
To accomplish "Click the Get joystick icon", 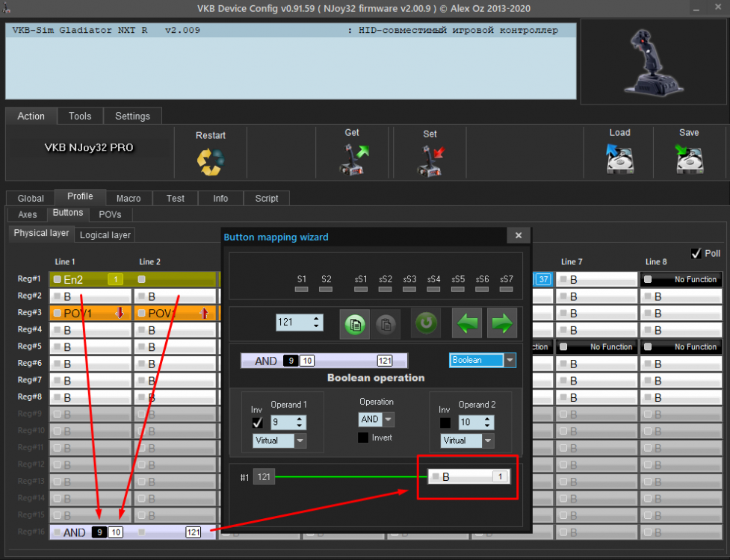I will point(353,160).
